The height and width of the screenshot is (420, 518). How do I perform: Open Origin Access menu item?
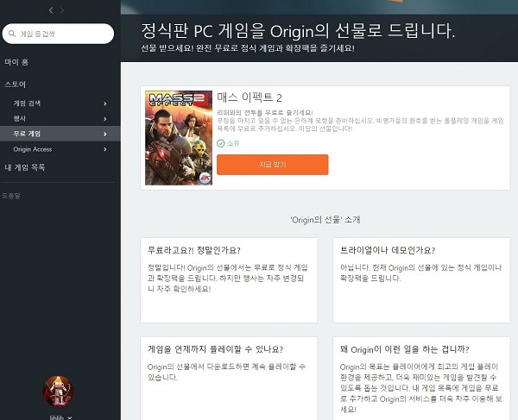(33, 149)
